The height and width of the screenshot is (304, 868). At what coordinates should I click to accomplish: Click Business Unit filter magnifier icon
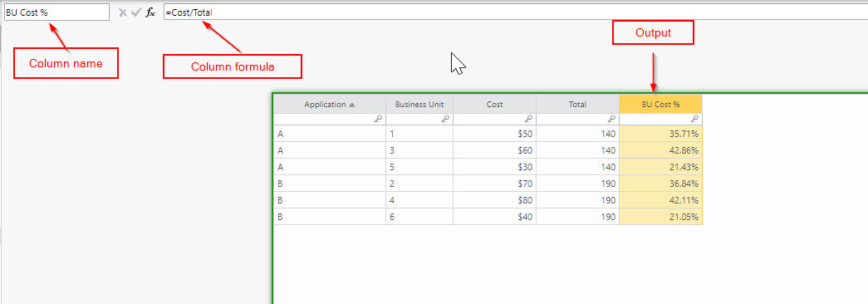click(445, 119)
